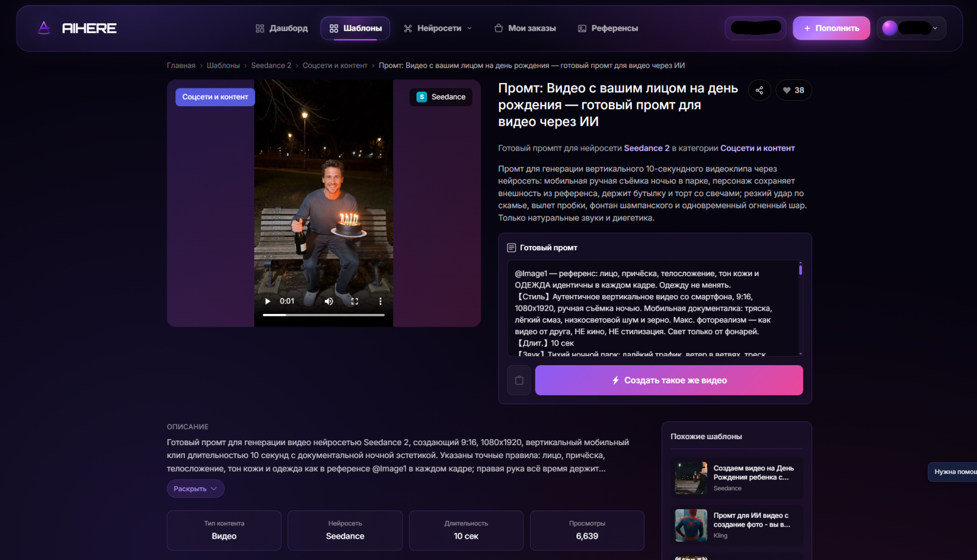
Task: Open Соцсети и контент breadcrumb
Action: click(x=335, y=65)
